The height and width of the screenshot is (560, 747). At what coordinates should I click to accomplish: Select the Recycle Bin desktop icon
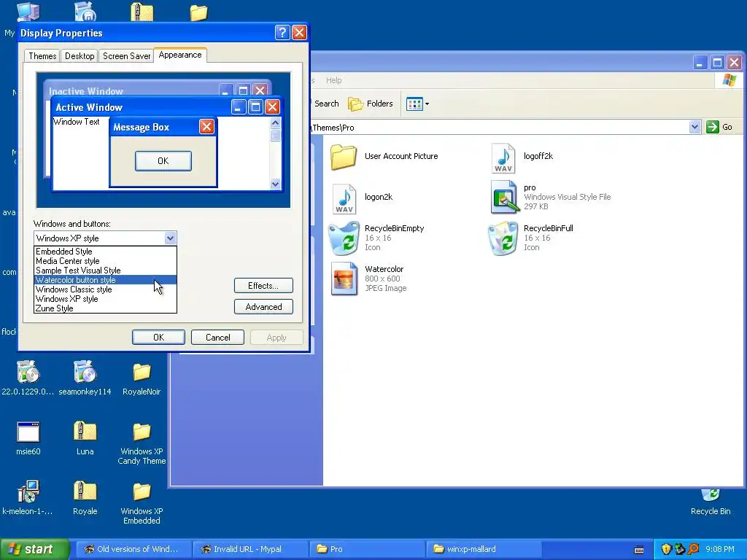click(711, 495)
